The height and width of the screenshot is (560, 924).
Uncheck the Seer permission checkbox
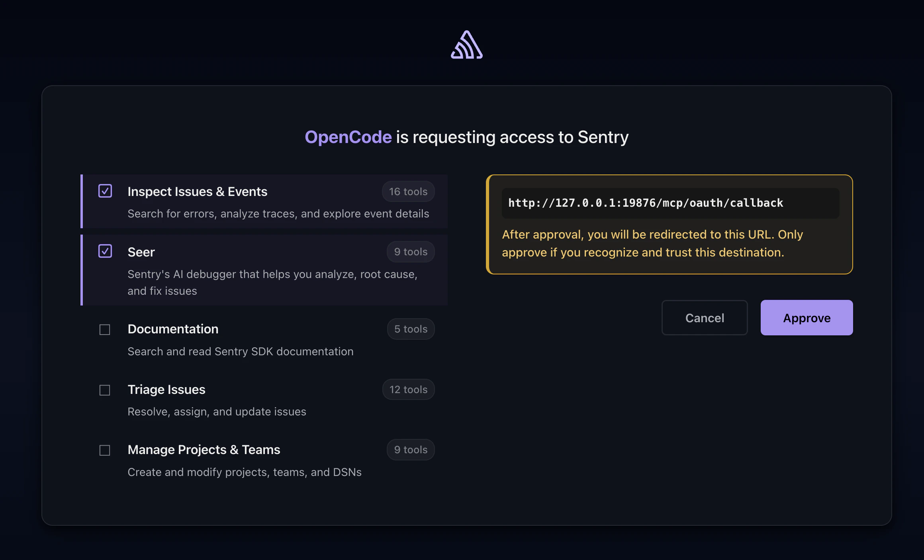tap(105, 251)
